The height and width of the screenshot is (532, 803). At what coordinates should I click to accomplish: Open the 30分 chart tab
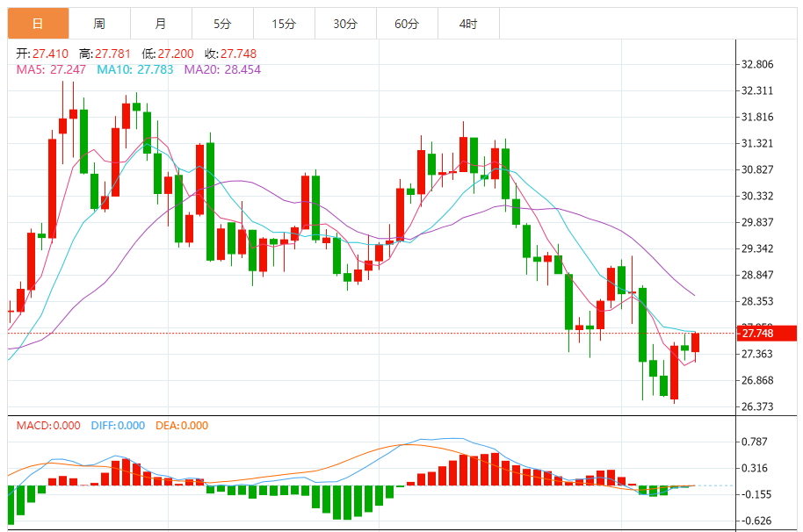(345, 24)
